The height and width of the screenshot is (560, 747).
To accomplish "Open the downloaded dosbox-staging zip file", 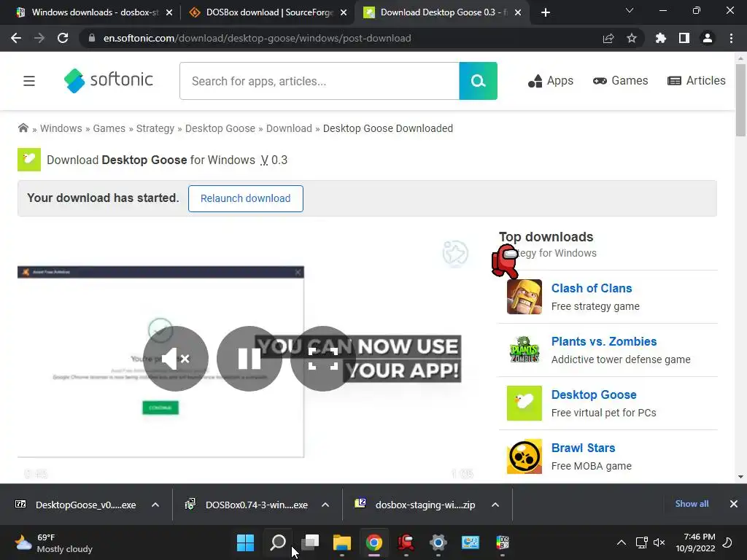I will (415, 505).
